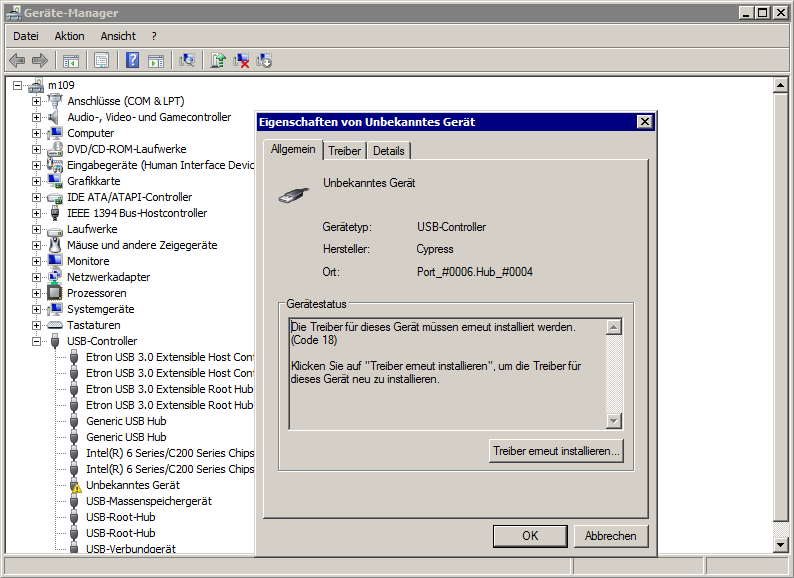
Task: Select Unbekanntes Gerät in device tree
Action: pyautogui.click(x=133, y=485)
